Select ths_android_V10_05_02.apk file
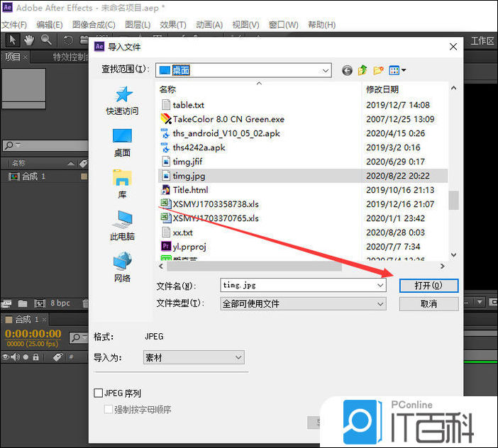 pos(221,133)
